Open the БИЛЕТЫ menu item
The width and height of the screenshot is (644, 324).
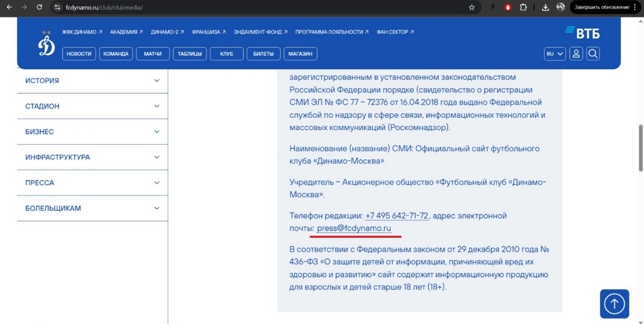263,54
